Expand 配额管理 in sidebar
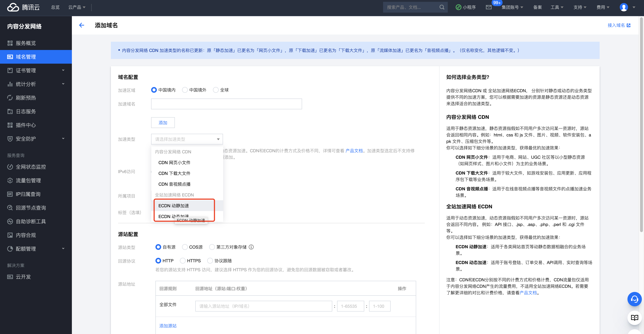This screenshot has height=334, width=644. [x=63, y=249]
